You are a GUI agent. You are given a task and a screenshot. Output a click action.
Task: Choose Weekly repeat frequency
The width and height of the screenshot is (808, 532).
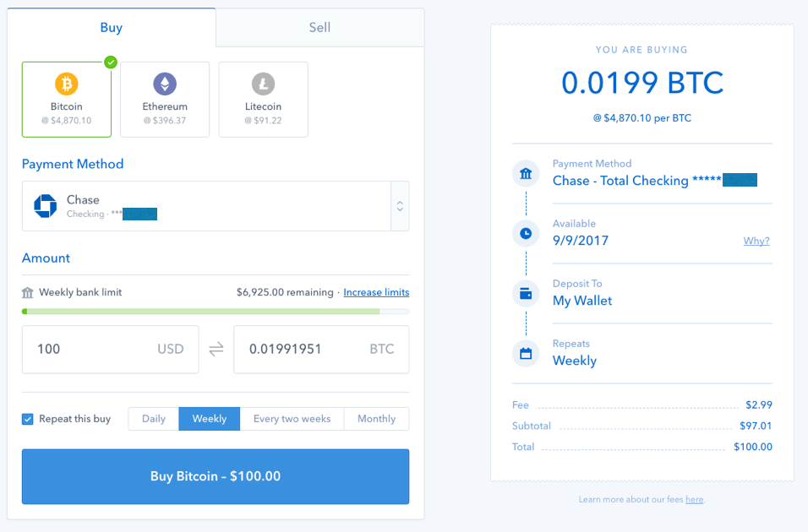pos(210,419)
